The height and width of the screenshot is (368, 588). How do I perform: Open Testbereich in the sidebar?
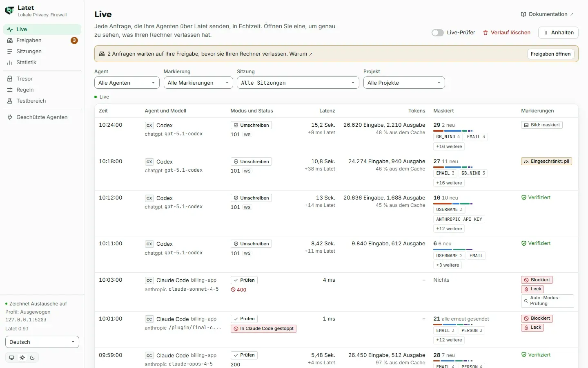tap(42, 101)
